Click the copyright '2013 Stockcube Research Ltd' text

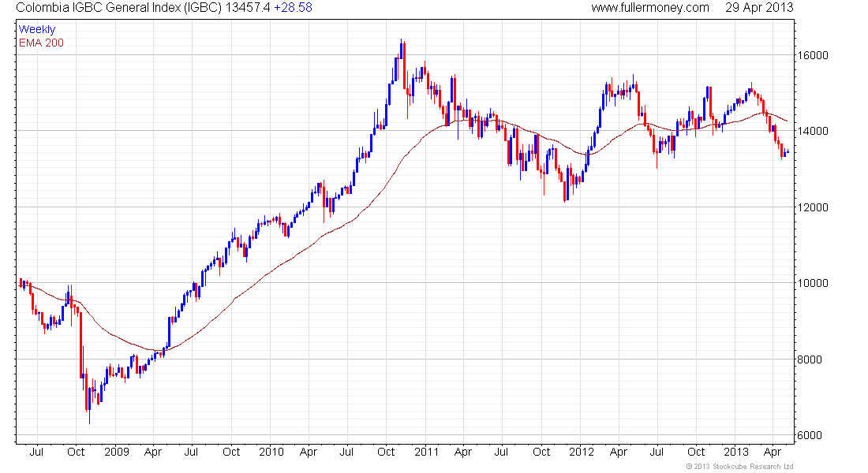coord(739,467)
